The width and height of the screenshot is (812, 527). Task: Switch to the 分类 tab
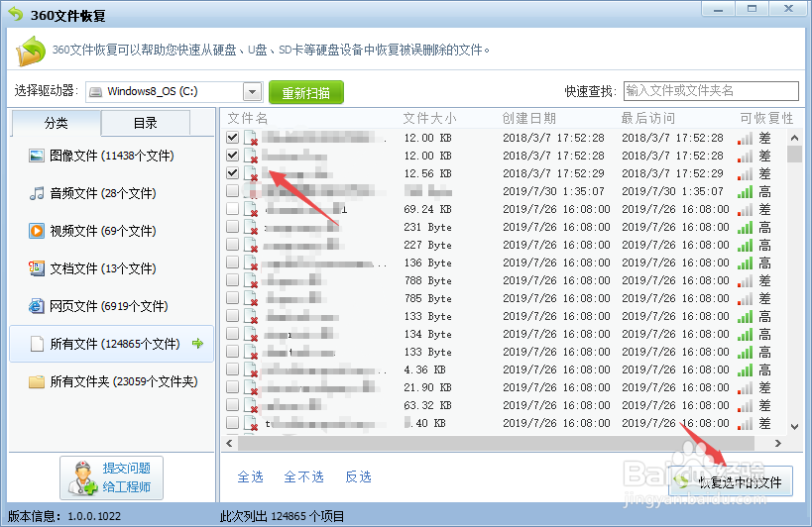click(x=56, y=123)
